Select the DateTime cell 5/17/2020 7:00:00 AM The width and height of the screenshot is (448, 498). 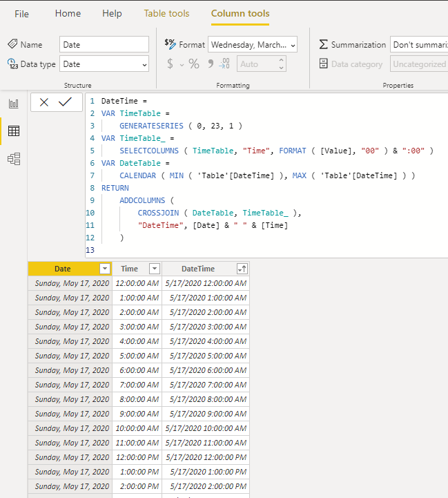(206, 385)
